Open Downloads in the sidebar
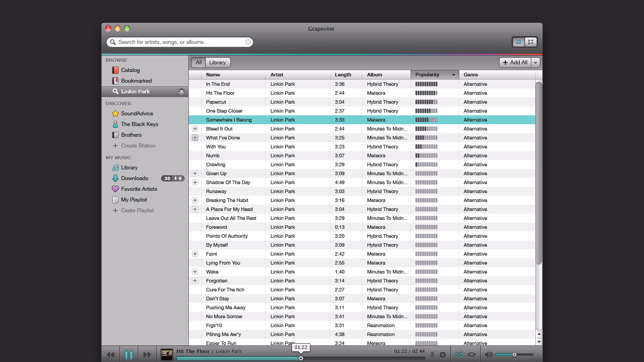Screen dimensions: 644x362 point(134,178)
